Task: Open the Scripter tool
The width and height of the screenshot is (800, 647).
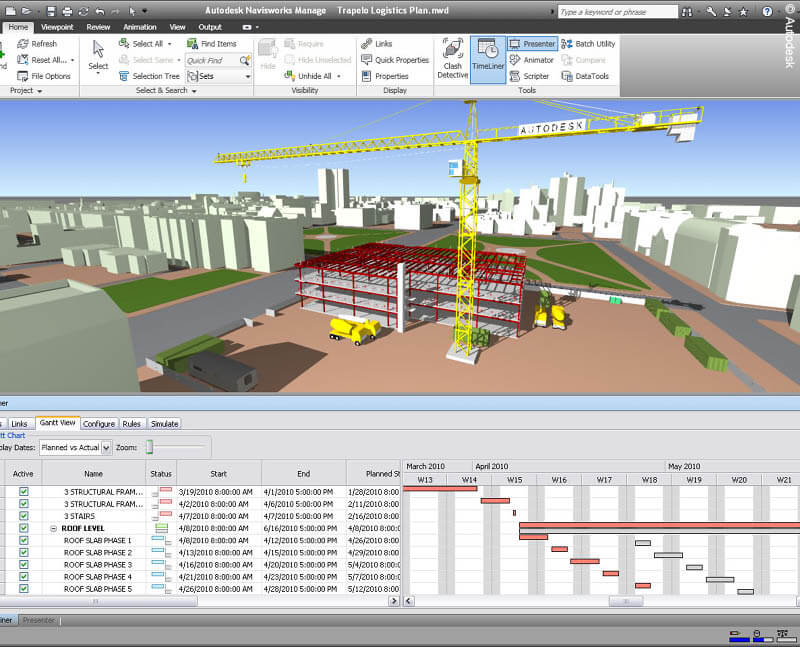Action: 529,76
